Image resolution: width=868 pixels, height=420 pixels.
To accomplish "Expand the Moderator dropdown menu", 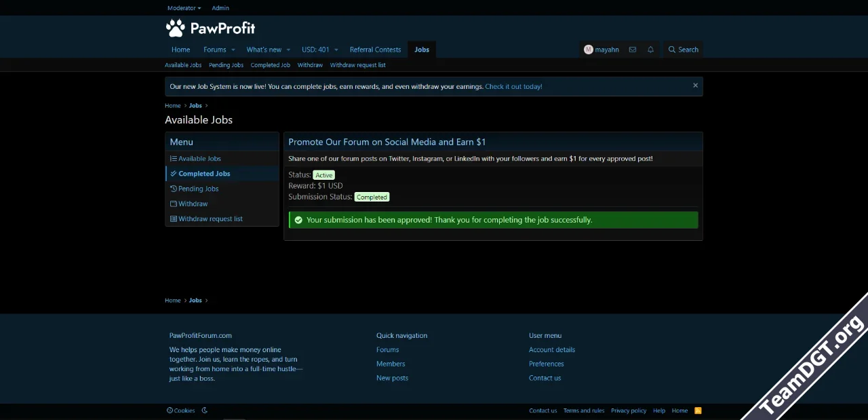I will pos(184,8).
